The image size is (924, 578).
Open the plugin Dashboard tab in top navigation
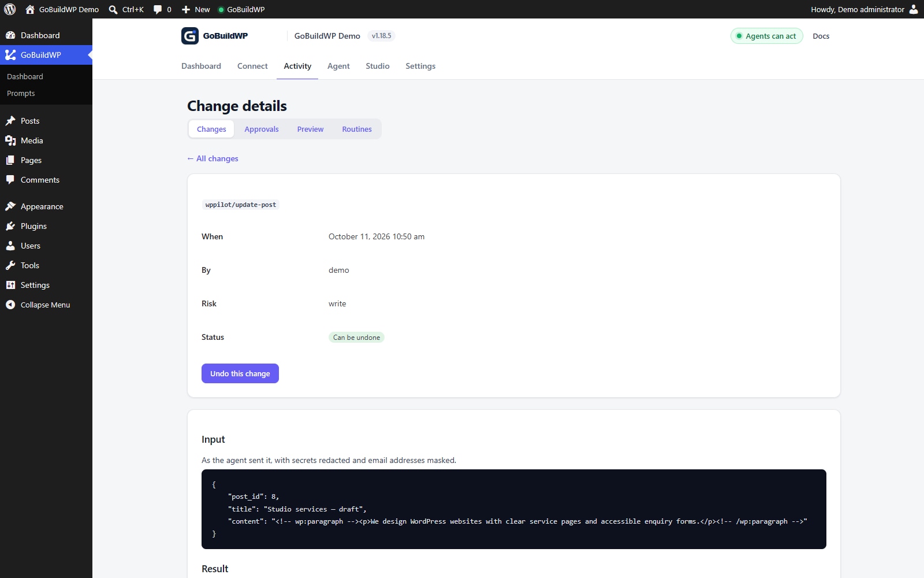click(201, 66)
